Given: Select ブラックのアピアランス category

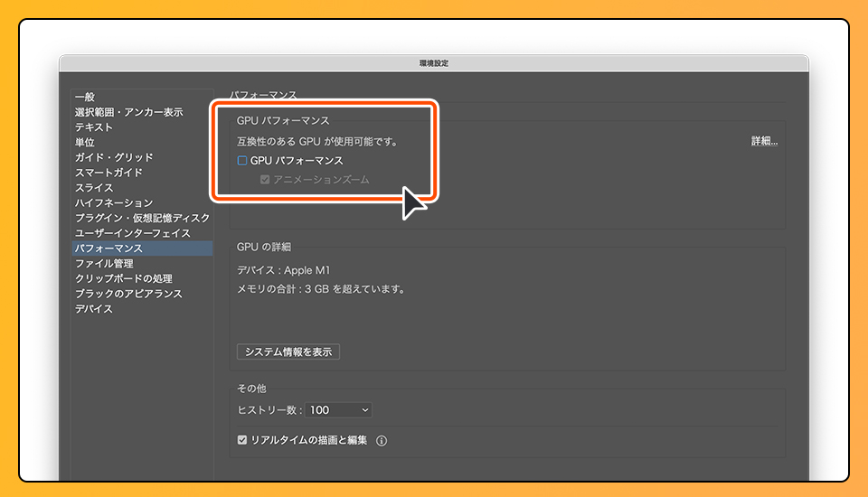Looking at the screenshot, I should click(142, 294).
